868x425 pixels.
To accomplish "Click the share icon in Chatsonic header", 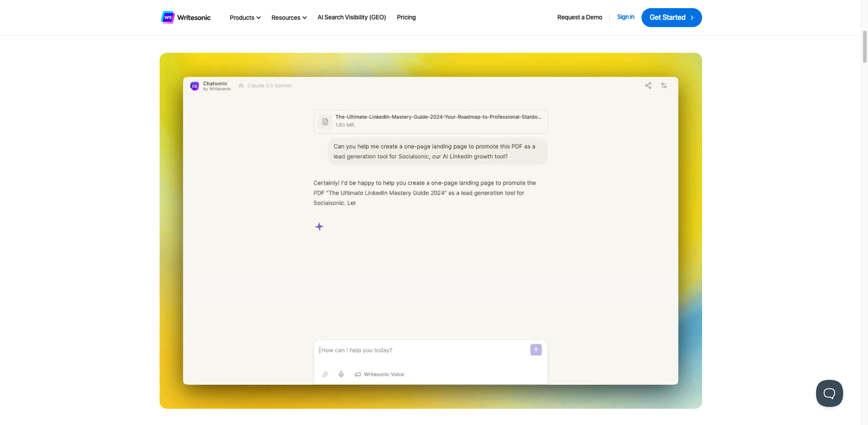I will [648, 86].
